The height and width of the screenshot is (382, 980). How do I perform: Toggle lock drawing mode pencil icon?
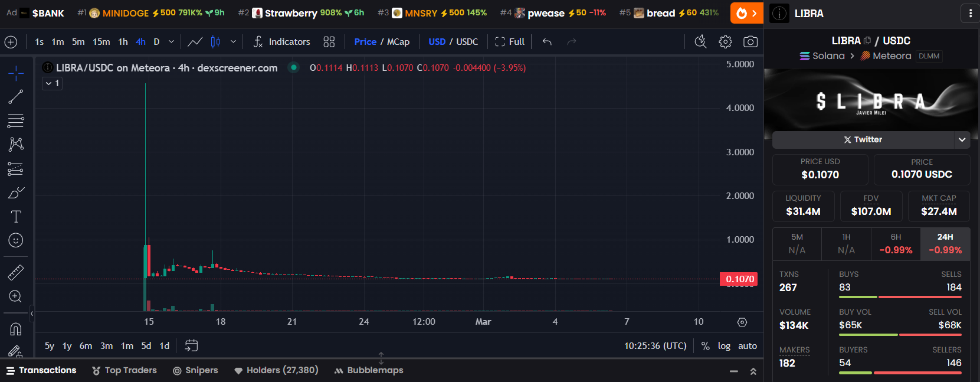coord(16,351)
